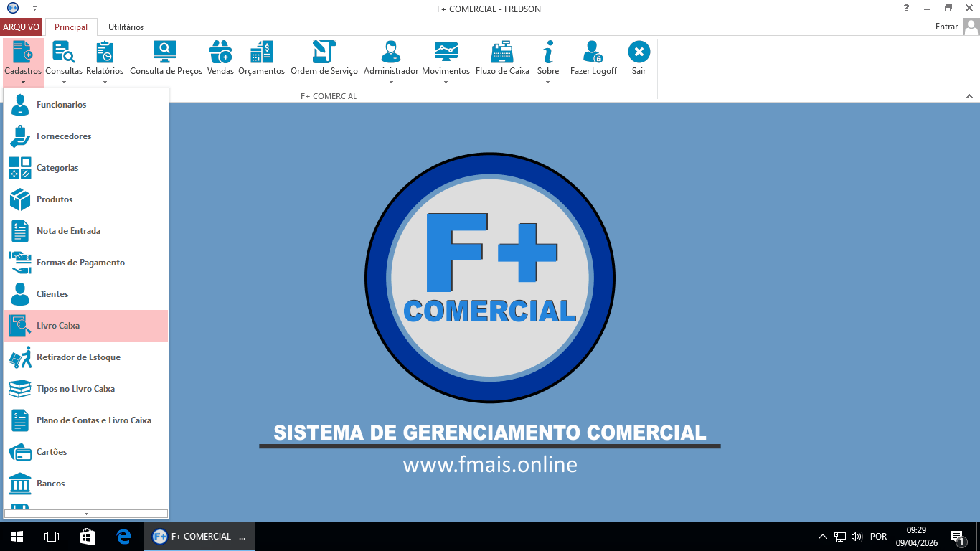Open Fluxo de Caixa register icon
The image size is (980, 551).
(x=502, y=52)
